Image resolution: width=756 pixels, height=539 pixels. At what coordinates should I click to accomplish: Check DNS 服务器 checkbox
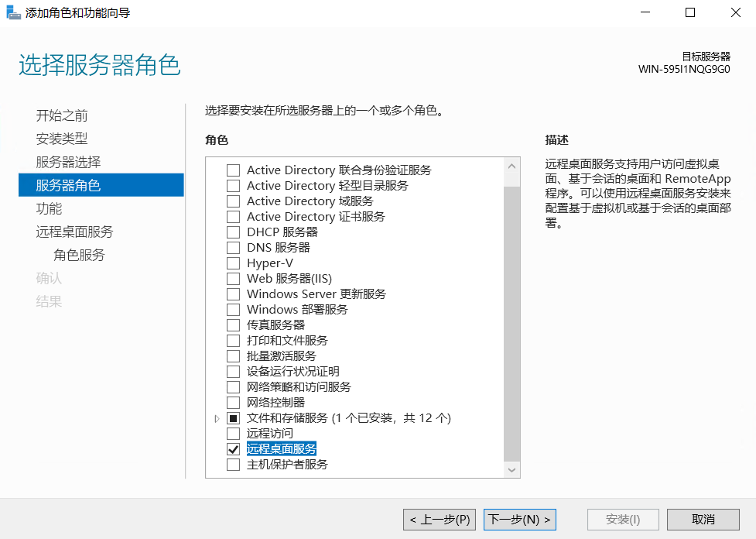tap(234, 248)
